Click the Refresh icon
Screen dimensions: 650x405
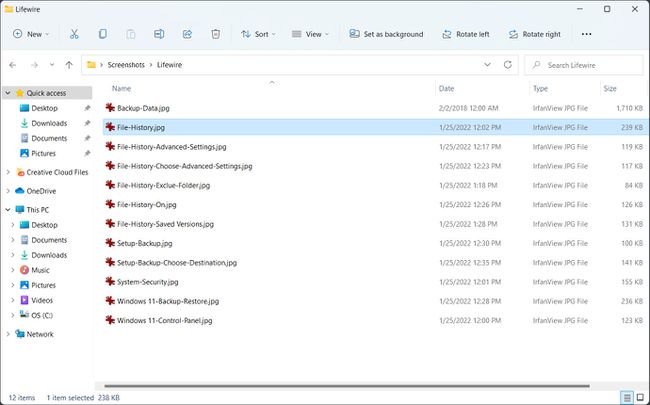point(508,65)
